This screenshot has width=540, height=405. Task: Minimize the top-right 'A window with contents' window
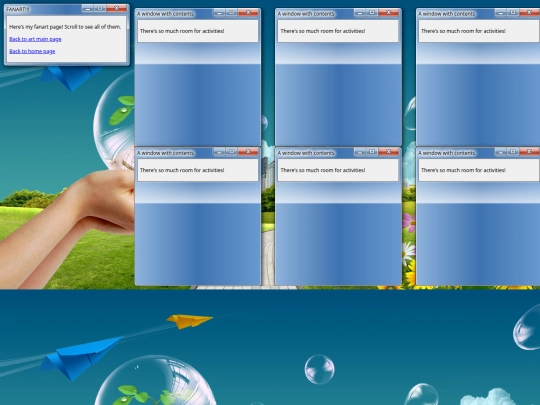[500, 13]
